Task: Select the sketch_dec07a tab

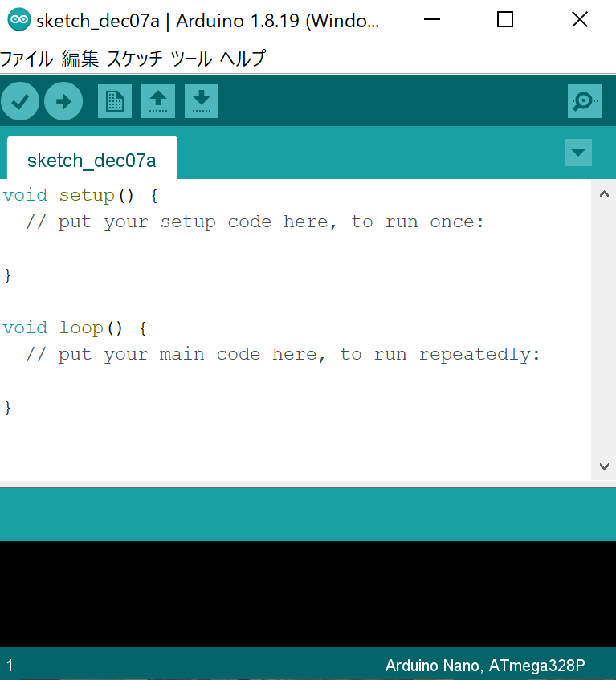Action: [x=92, y=161]
